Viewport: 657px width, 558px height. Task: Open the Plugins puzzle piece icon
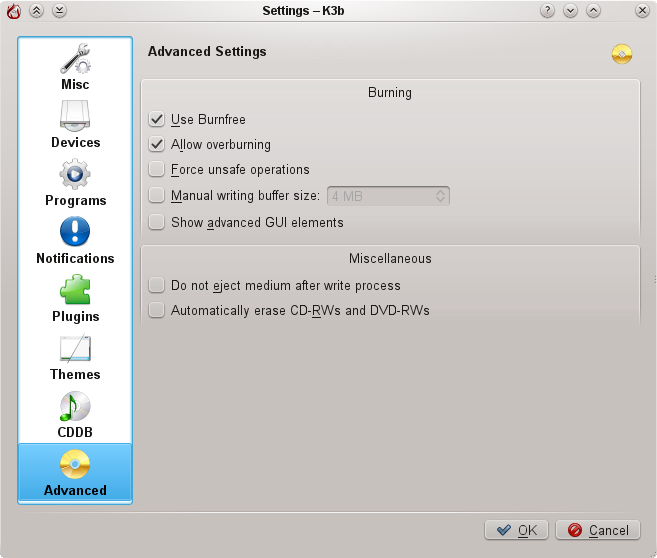(x=75, y=291)
